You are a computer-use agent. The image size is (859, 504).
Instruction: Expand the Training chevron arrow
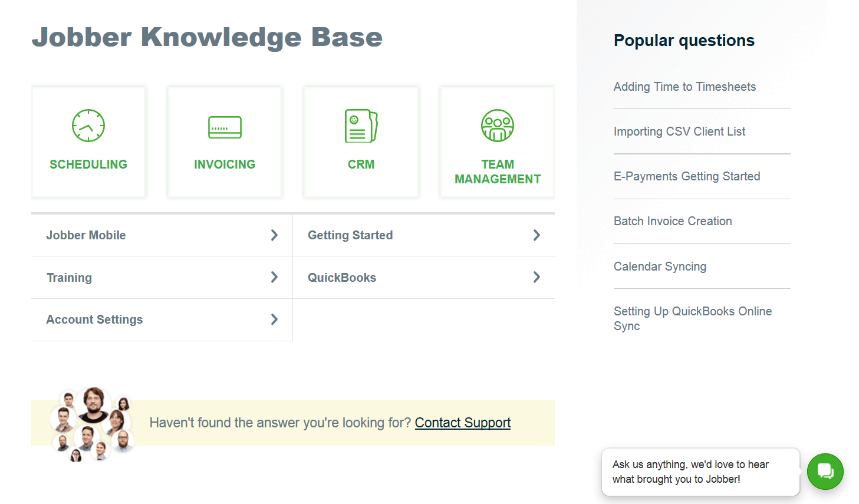[x=274, y=277]
